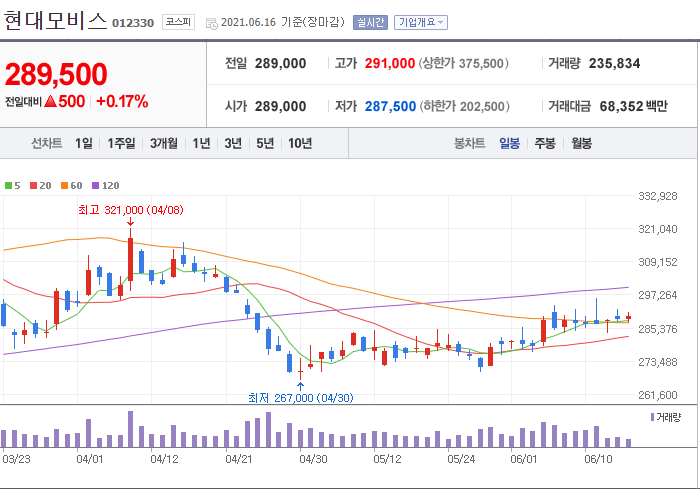Click the 상한가 375,500 text
Image resolution: width=700 pixels, height=489 pixels.
coord(463,63)
